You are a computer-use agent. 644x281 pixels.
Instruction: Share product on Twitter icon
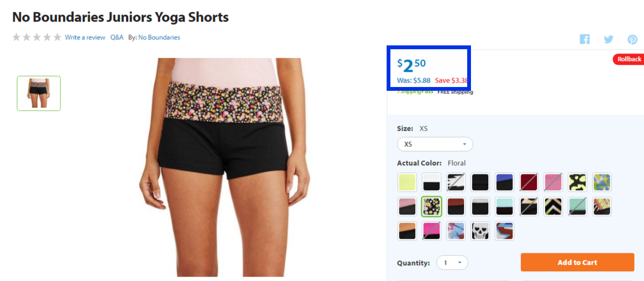pos(608,39)
